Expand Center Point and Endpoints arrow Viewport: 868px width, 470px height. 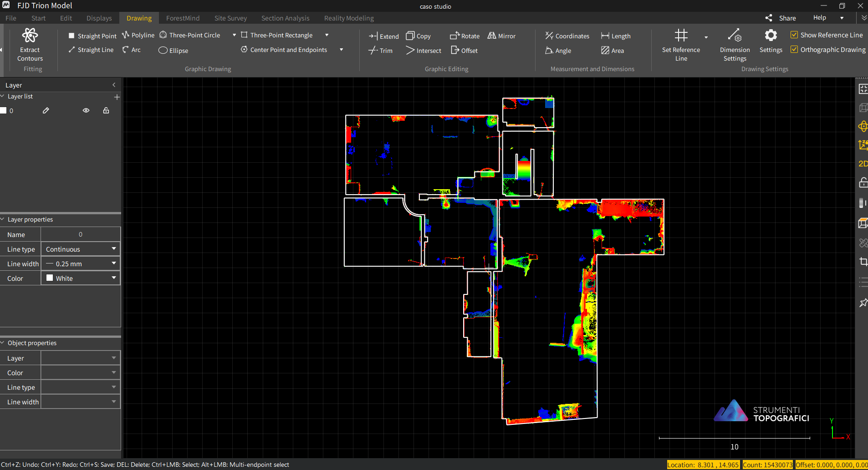tap(341, 50)
